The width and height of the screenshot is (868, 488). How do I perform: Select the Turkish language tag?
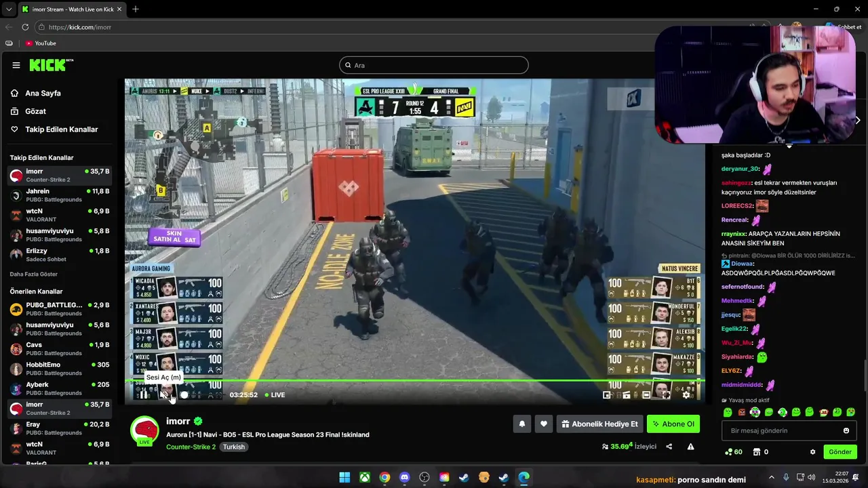[234, 447]
